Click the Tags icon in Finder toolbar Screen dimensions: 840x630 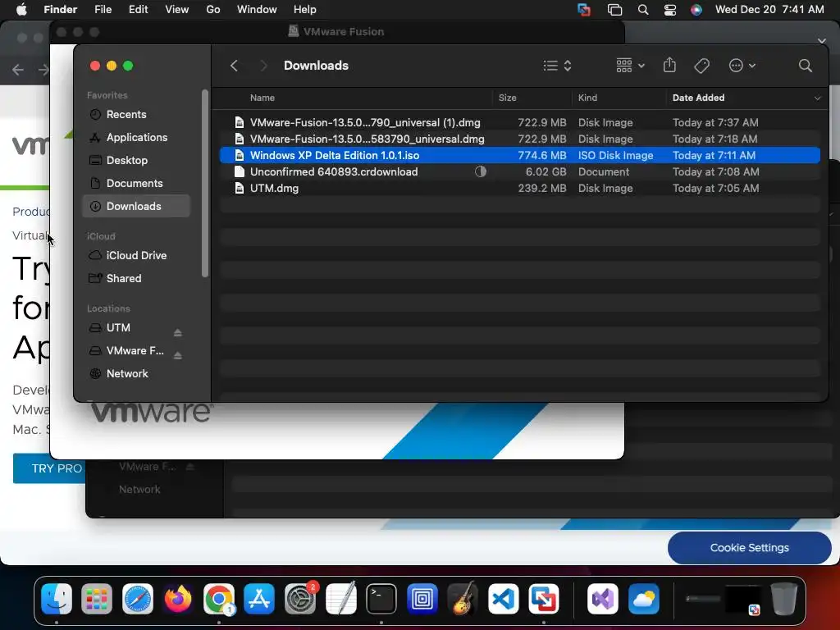[x=702, y=66]
